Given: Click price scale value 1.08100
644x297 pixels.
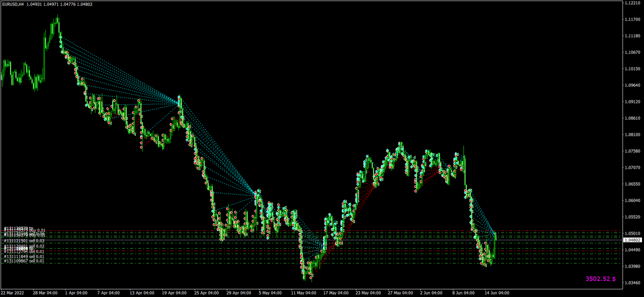Looking at the screenshot, I should coord(633,134).
